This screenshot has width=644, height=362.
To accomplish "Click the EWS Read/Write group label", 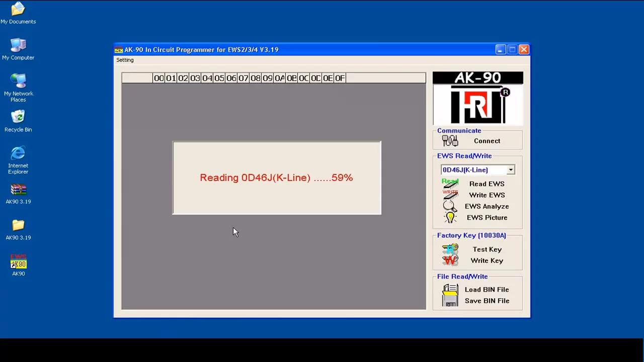I will (464, 156).
